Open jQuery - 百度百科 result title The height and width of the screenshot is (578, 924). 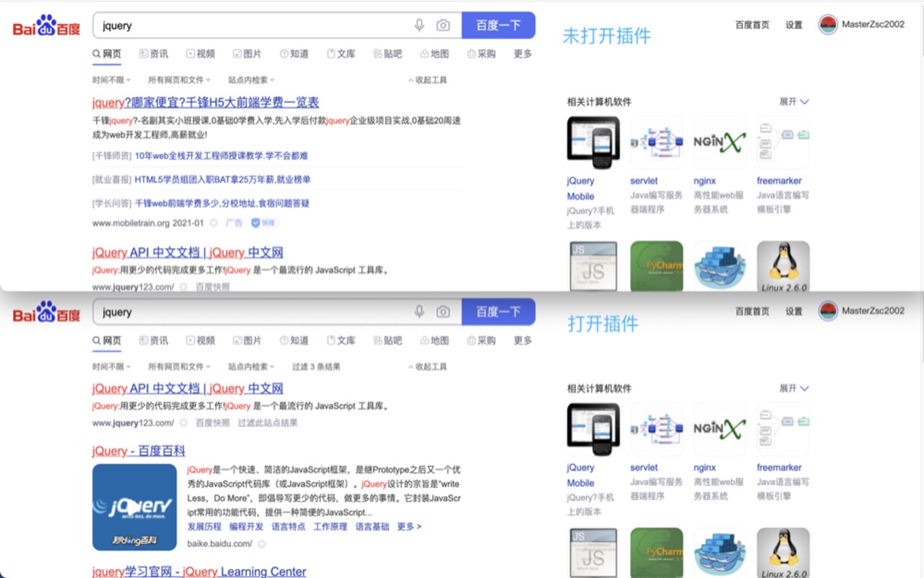pyautogui.click(x=139, y=451)
